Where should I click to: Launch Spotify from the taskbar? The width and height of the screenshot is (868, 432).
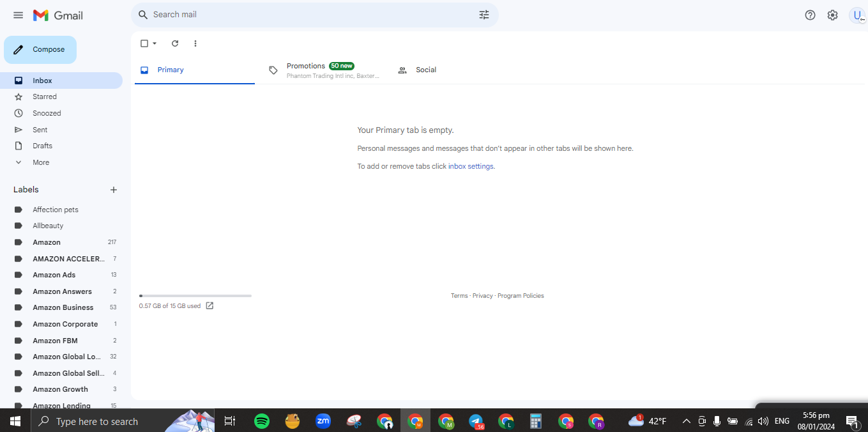(x=262, y=421)
